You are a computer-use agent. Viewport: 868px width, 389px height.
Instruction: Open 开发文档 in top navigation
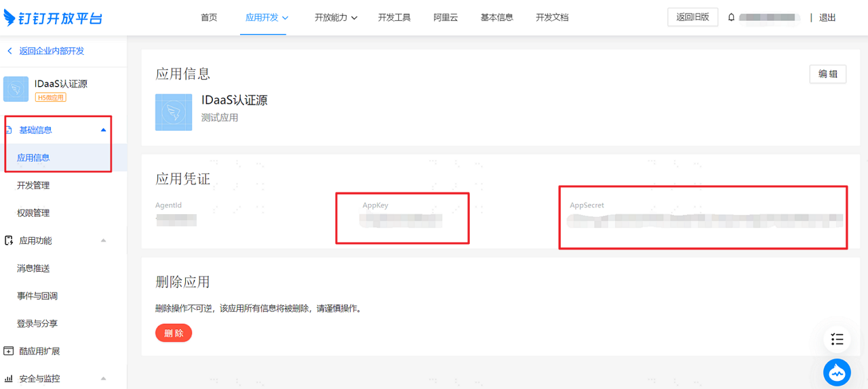[552, 18]
